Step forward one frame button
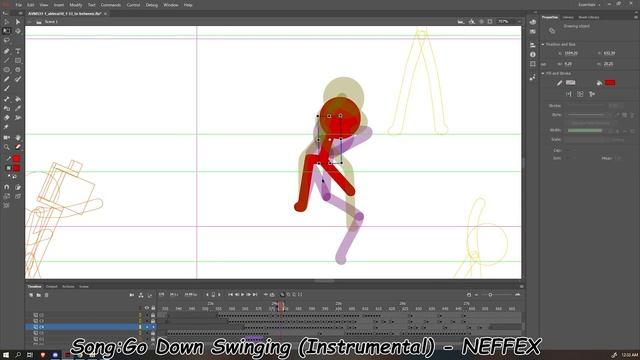The image size is (640, 360). tap(249, 294)
